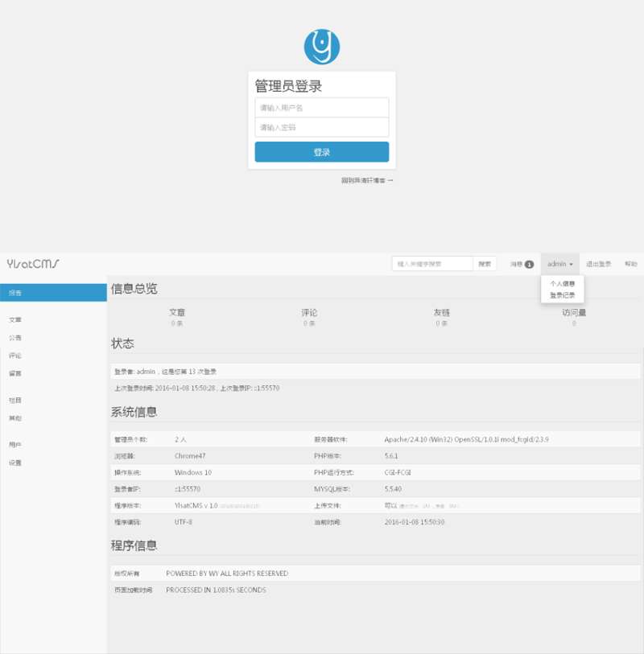Click the 搜索 search button

pos(483,263)
